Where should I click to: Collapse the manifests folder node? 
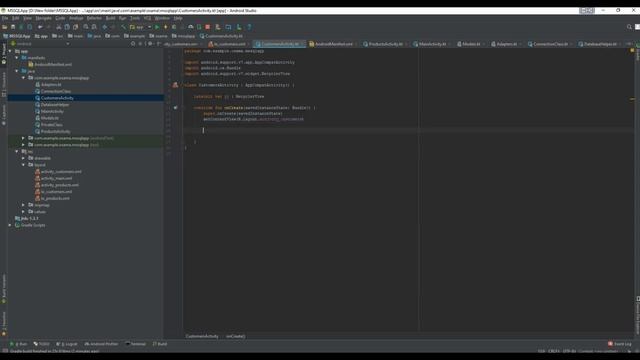(17, 58)
